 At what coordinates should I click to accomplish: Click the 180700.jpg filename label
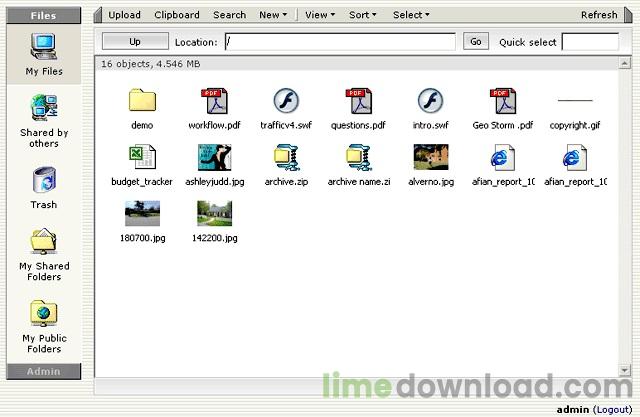point(142,238)
